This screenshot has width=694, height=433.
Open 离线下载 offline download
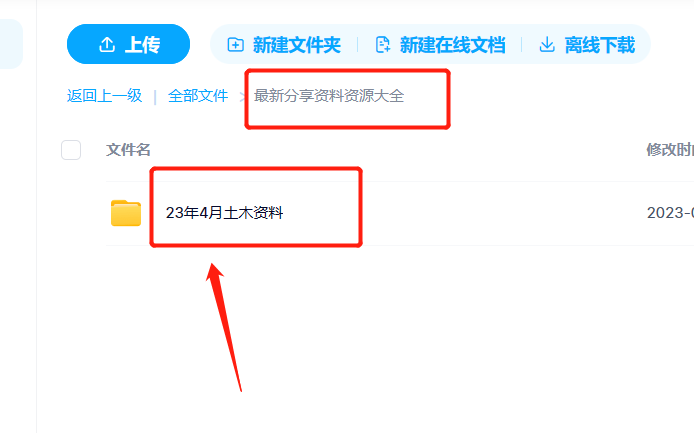(x=600, y=45)
